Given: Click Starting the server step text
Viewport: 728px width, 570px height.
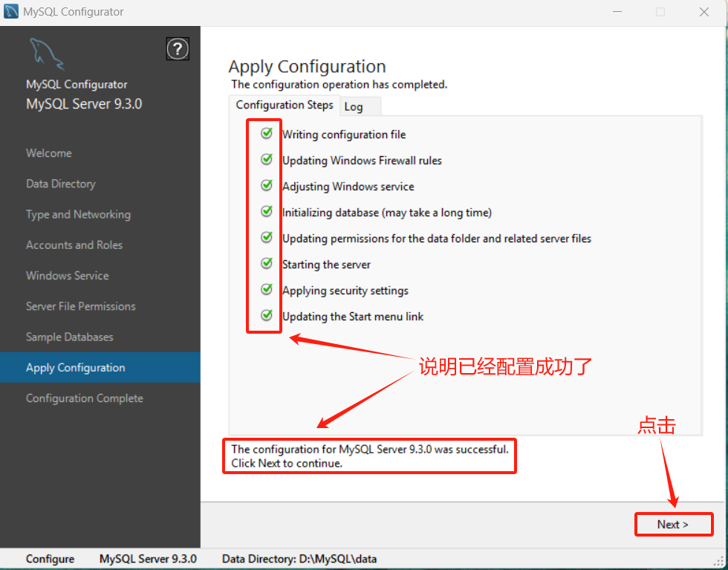Looking at the screenshot, I should coord(326,265).
